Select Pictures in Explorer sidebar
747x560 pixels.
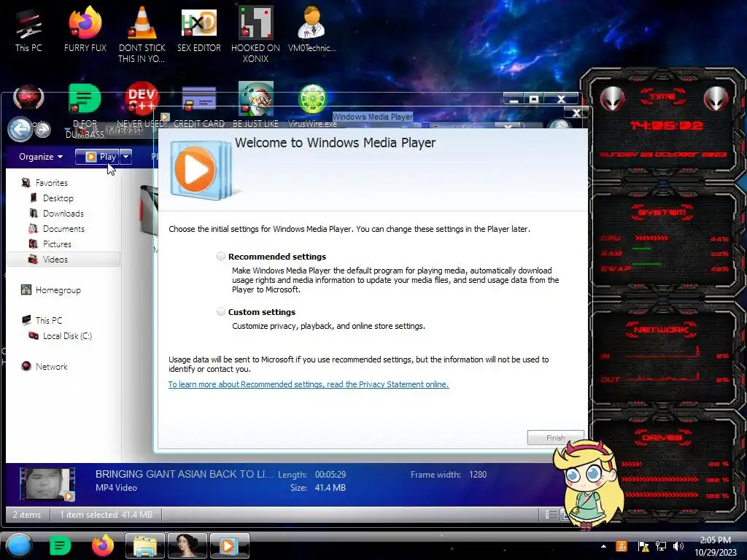click(57, 244)
